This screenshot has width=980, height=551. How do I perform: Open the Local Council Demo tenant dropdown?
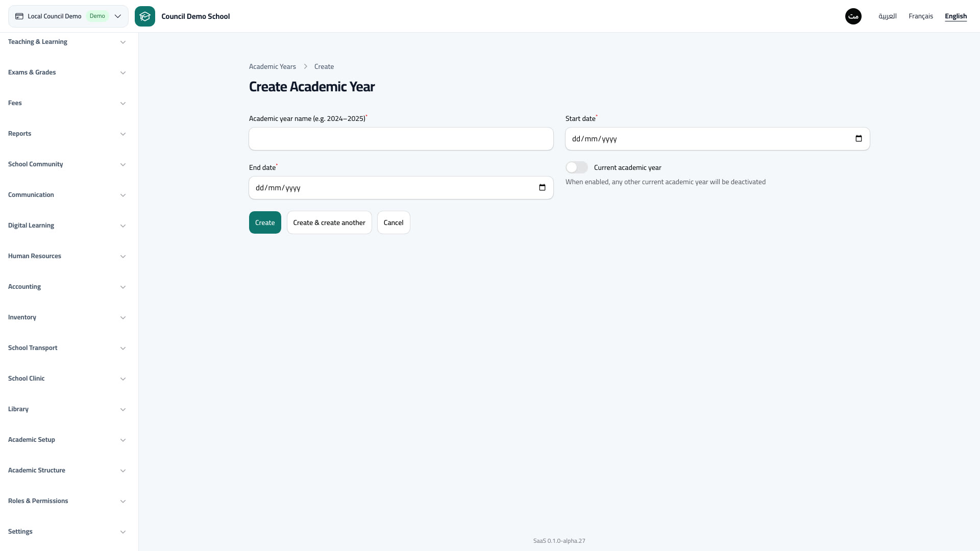tap(68, 16)
